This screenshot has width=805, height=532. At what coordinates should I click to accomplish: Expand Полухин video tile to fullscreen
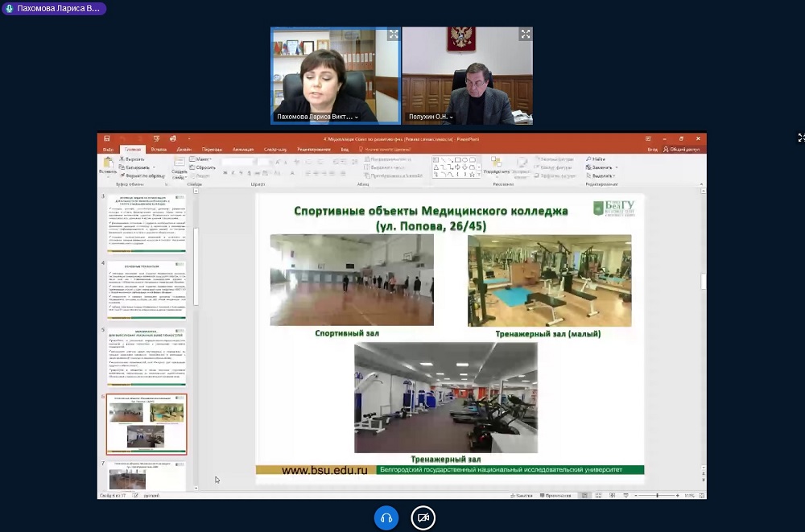[526, 35]
